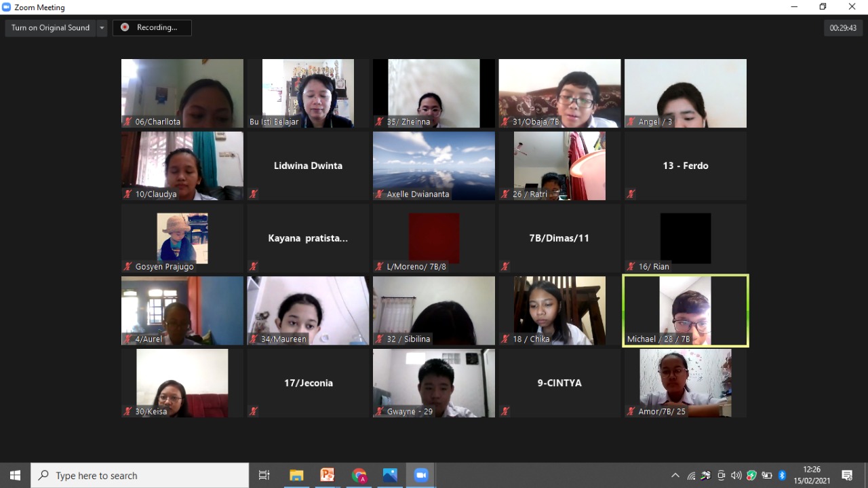Open PowerPoint from taskbar

[328, 475]
